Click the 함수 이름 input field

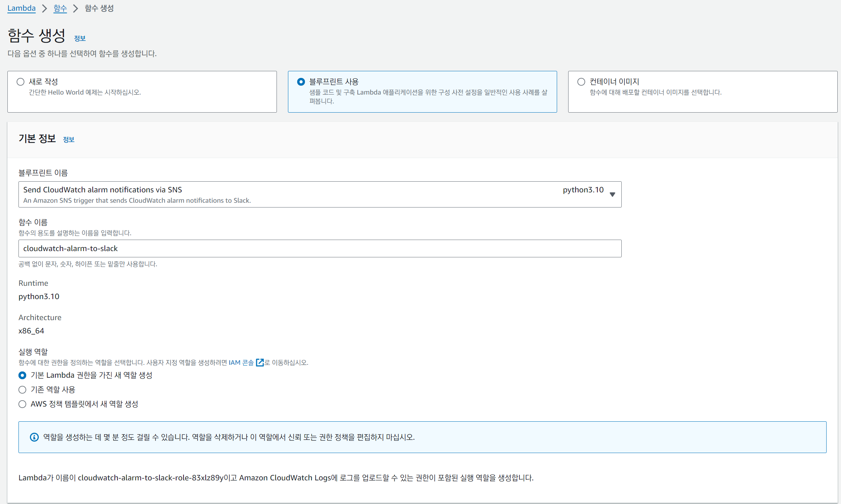320,248
